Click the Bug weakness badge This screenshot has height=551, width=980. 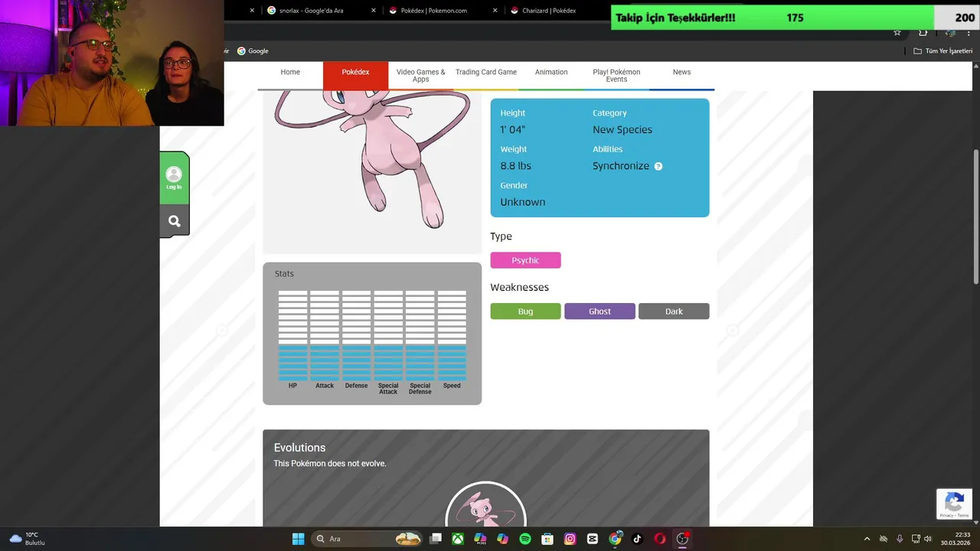click(x=525, y=311)
